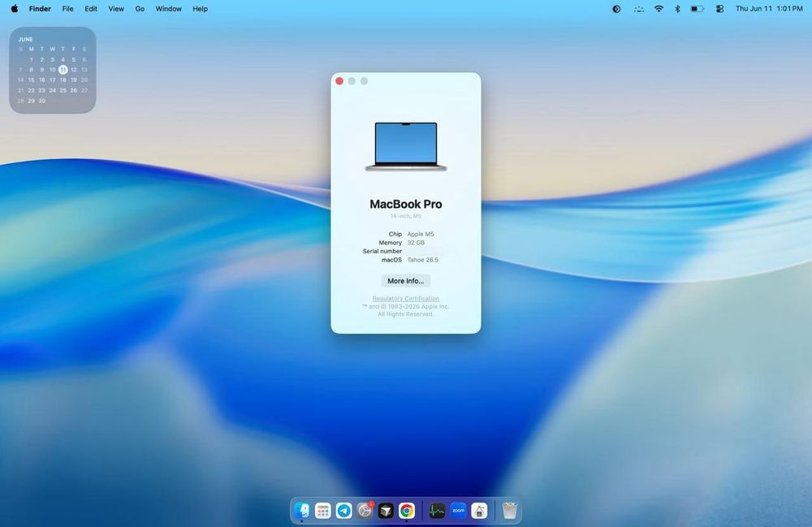
Task: Open the Window menu
Action: pyautogui.click(x=168, y=9)
